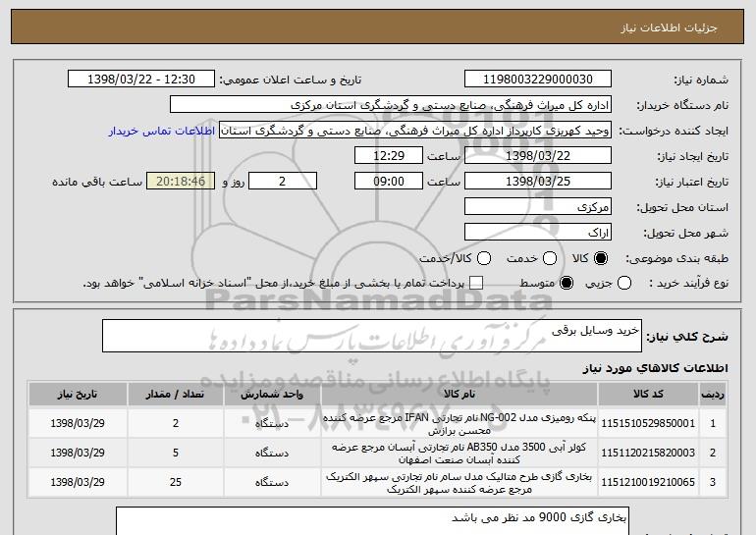Click the delivery province field مرکزی
This screenshot has height=535, width=756.
[x=538, y=207]
